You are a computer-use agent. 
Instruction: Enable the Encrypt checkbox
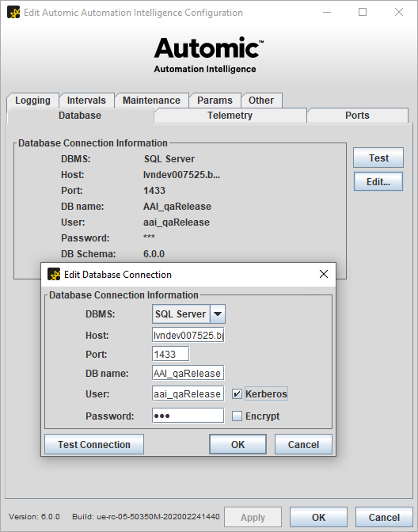(237, 416)
